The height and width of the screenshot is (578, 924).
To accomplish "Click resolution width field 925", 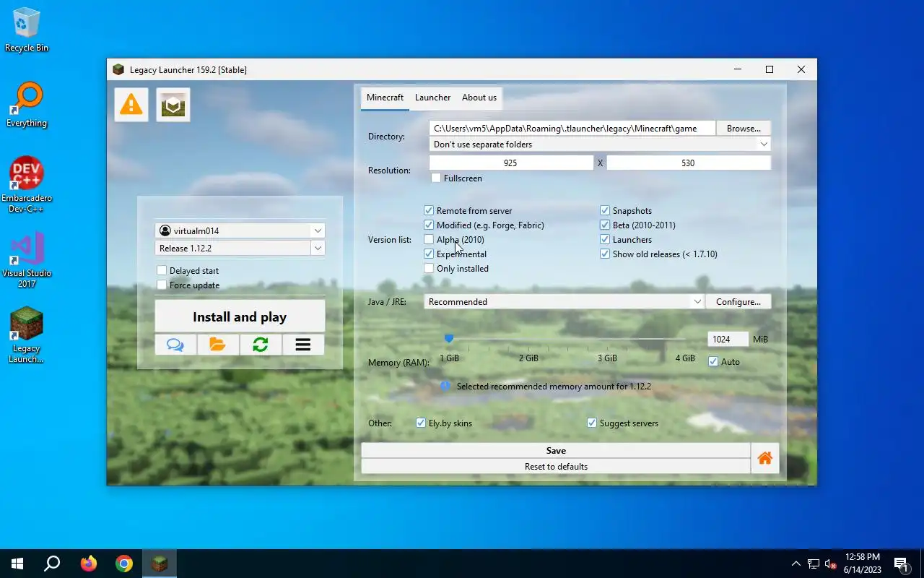I will coord(511,163).
